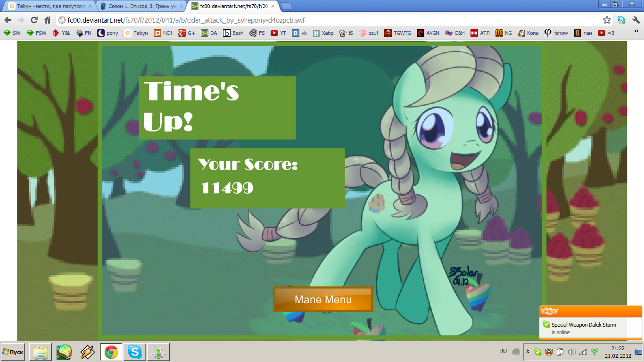The image size is (644, 362).
Task: Click the network signal bars tray icon
Action: coord(583,352)
